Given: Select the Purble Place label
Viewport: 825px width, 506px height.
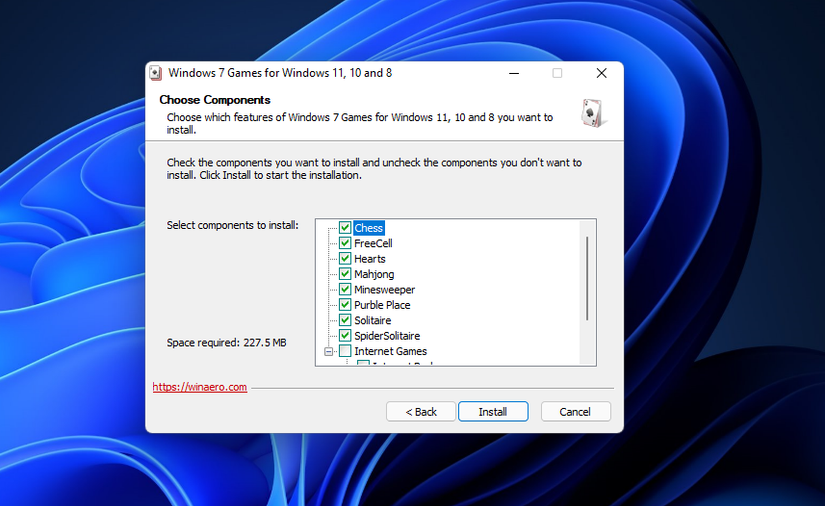Looking at the screenshot, I should click(382, 305).
